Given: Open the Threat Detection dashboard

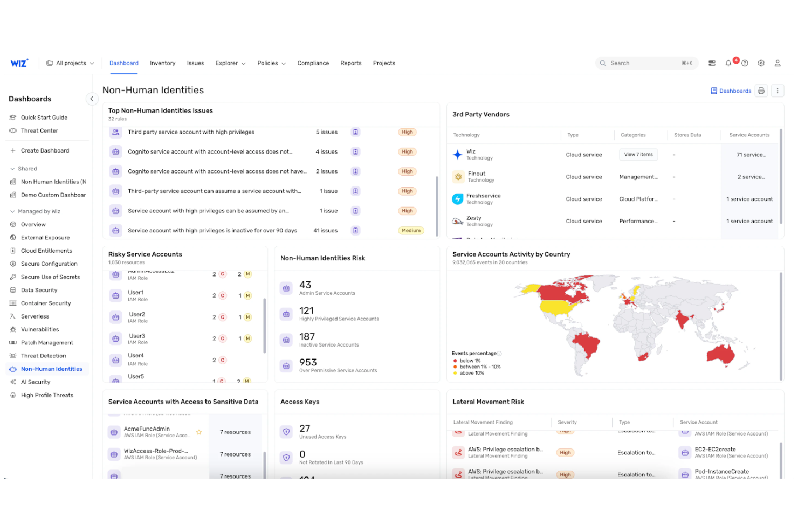Looking at the screenshot, I should tap(43, 355).
